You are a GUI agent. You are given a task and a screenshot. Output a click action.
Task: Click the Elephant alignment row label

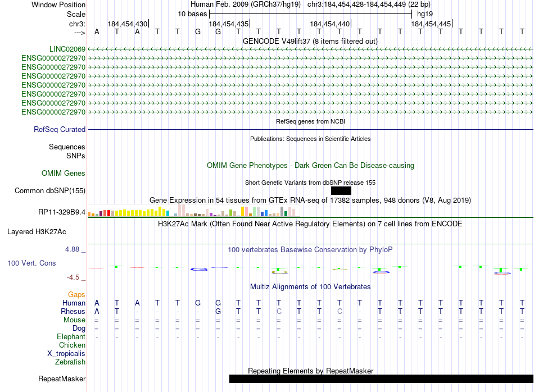pyautogui.click(x=71, y=336)
